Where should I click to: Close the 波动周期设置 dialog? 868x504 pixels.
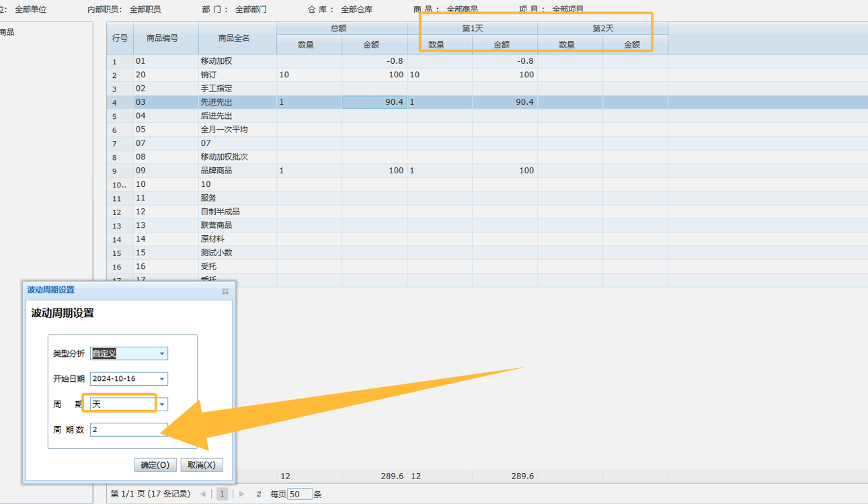[x=225, y=291]
